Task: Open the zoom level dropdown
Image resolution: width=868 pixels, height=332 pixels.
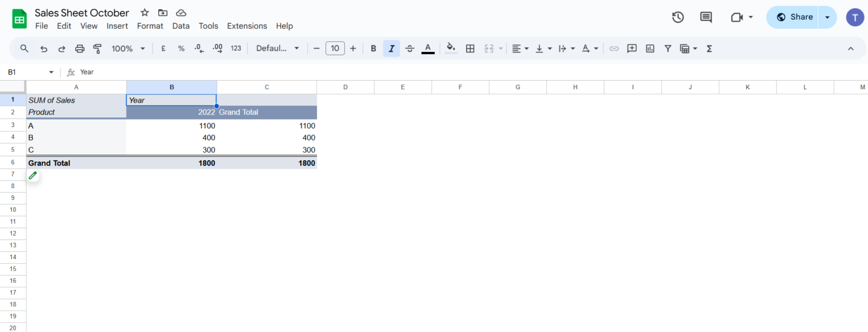Action: click(128, 48)
